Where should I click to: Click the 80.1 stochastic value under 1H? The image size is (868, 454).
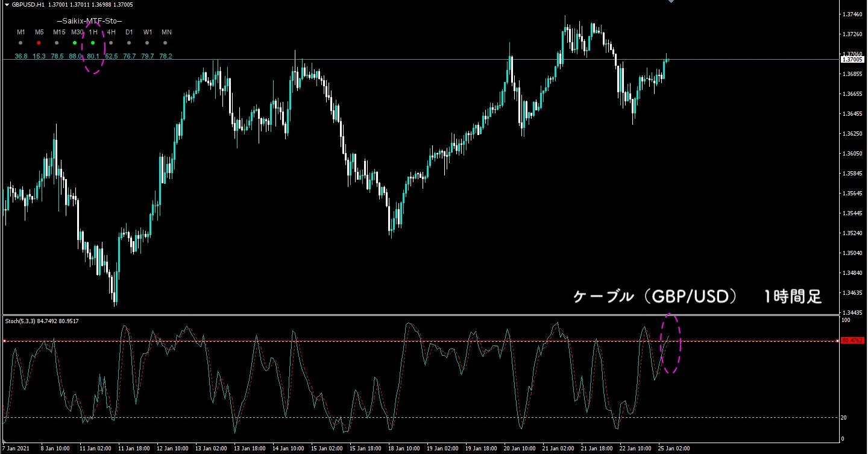93,57
